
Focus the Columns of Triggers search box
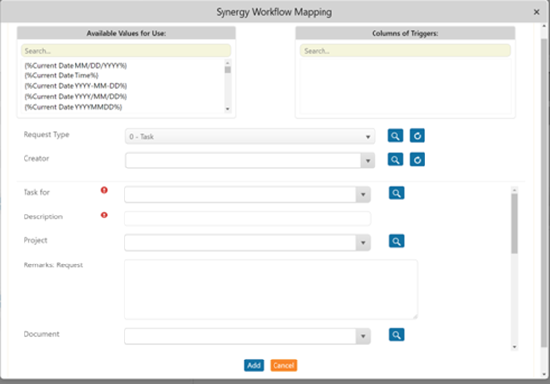click(405, 51)
